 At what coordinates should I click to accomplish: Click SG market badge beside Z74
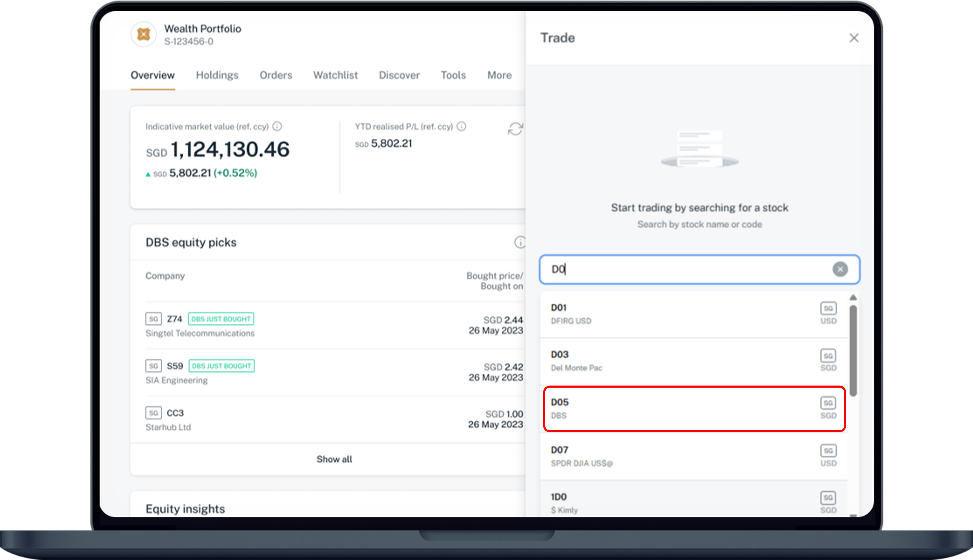point(153,319)
